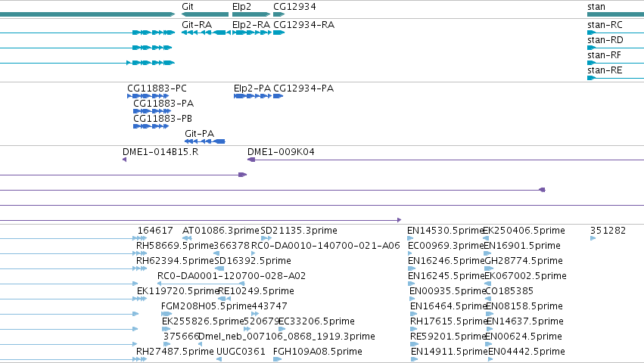Select the CO185385 EST label
Viewport: 644px width, 363px height.
pos(509,292)
